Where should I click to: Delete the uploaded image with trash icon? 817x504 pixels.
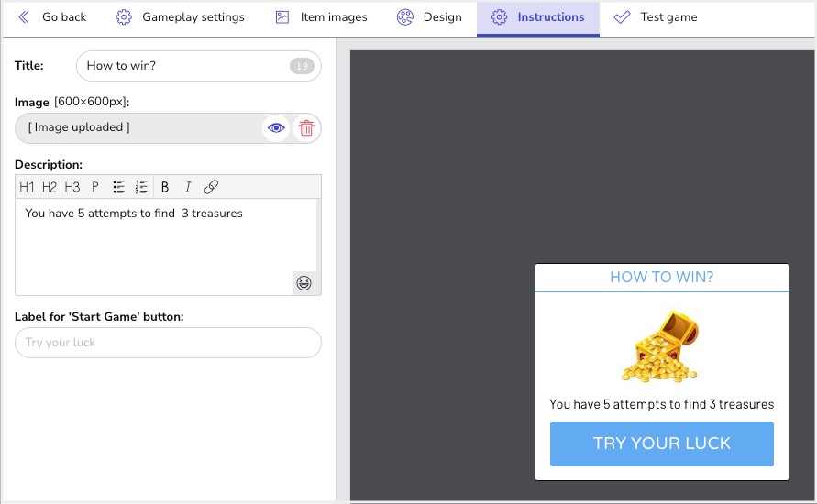pyautogui.click(x=306, y=128)
